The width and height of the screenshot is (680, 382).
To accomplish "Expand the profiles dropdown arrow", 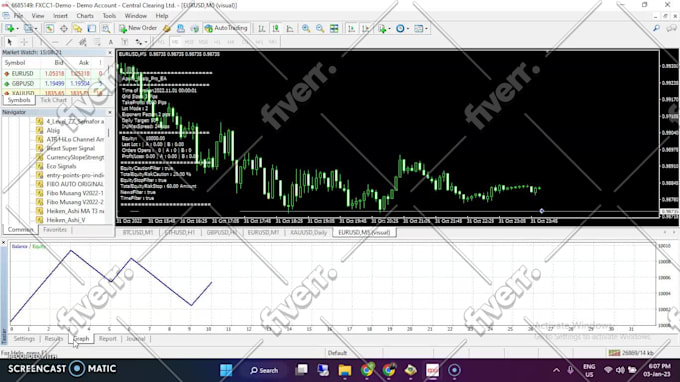I will (x=36, y=29).
